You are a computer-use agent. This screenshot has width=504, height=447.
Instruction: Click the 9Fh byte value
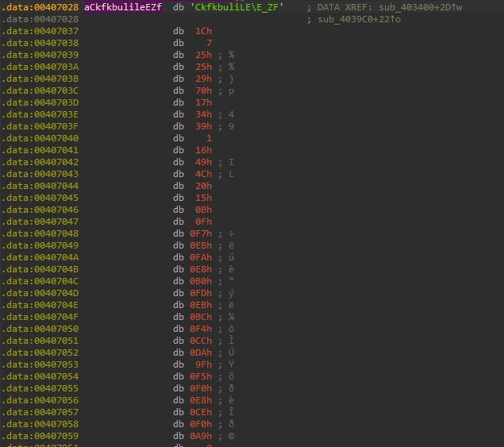(x=203, y=364)
